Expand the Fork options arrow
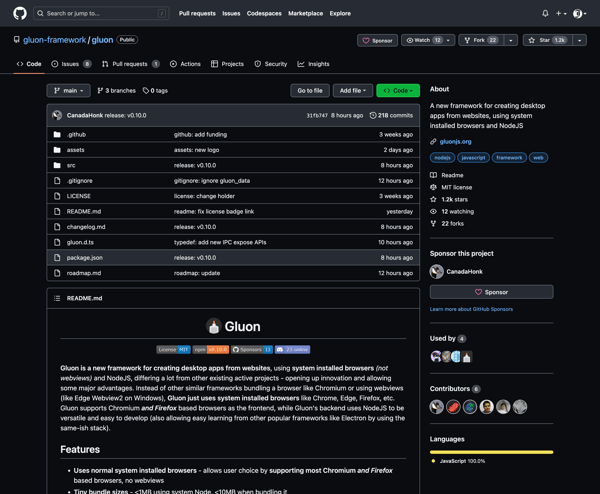The width and height of the screenshot is (600, 494). click(x=510, y=40)
